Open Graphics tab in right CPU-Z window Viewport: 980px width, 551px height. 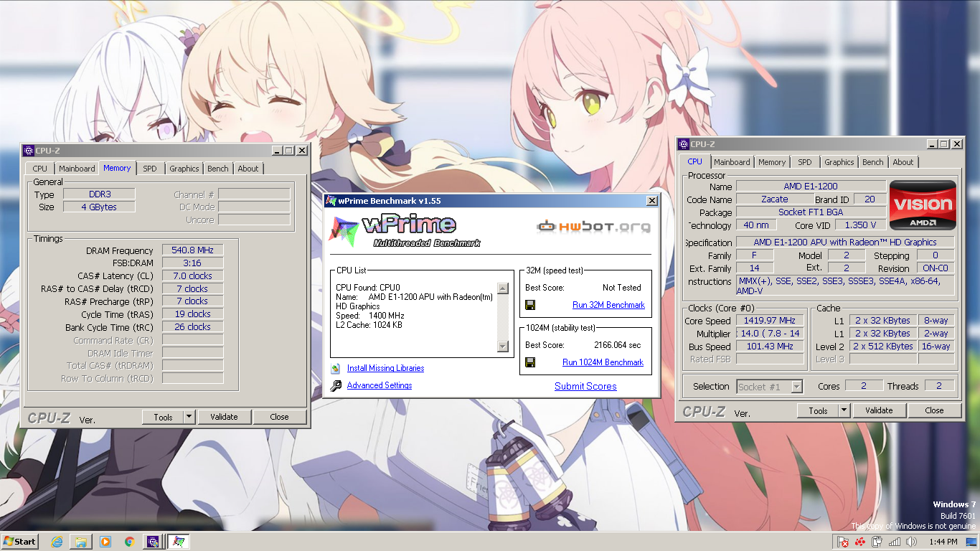tap(839, 162)
